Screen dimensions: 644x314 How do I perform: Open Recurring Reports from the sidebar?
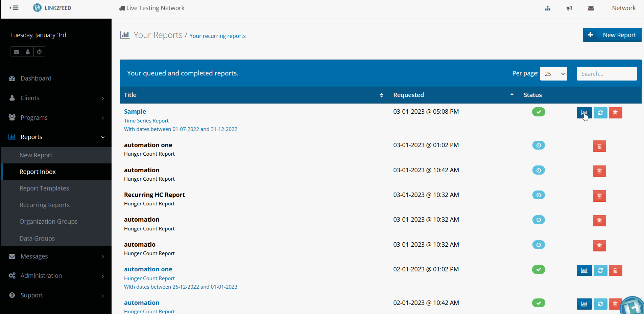(x=44, y=205)
